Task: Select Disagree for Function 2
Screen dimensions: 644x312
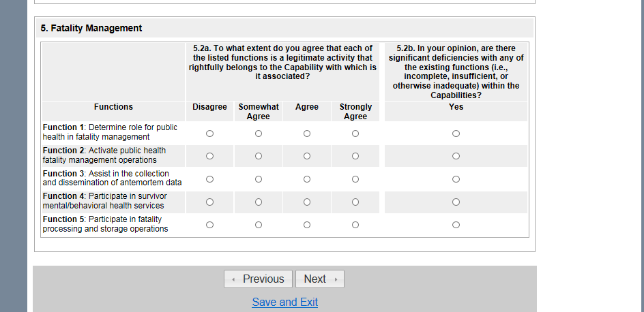Action: (x=209, y=156)
